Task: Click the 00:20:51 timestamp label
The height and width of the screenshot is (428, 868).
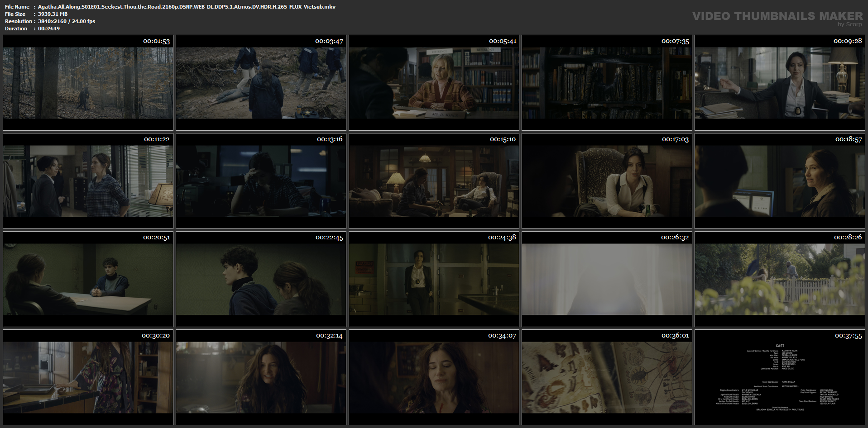Action: (x=156, y=238)
